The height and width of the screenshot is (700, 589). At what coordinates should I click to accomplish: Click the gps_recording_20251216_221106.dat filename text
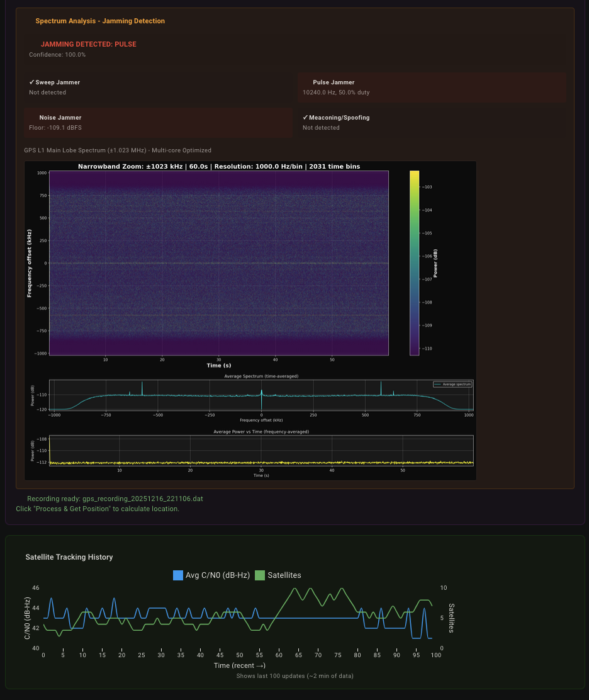(x=143, y=499)
